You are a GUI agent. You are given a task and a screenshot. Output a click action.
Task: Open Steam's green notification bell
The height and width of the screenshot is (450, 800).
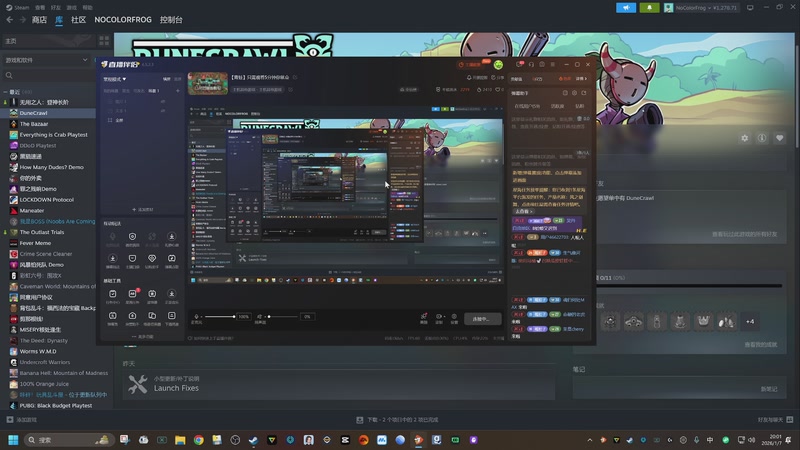[x=649, y=8]
